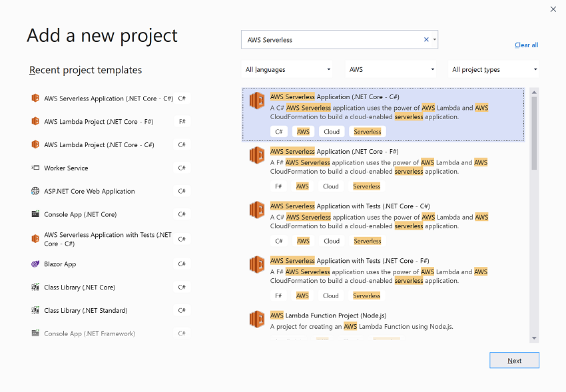Select result title AWS Serverless Application (.NET Core - F#)
The width and height of the screenshot is (566, 392).
tap(334, 152)
